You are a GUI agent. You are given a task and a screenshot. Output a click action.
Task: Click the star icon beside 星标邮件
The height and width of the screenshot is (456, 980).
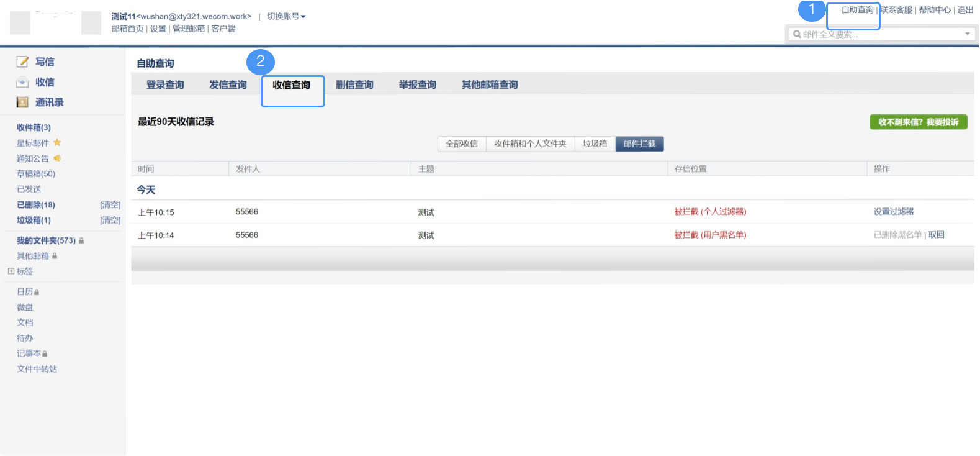pos(57,143)
